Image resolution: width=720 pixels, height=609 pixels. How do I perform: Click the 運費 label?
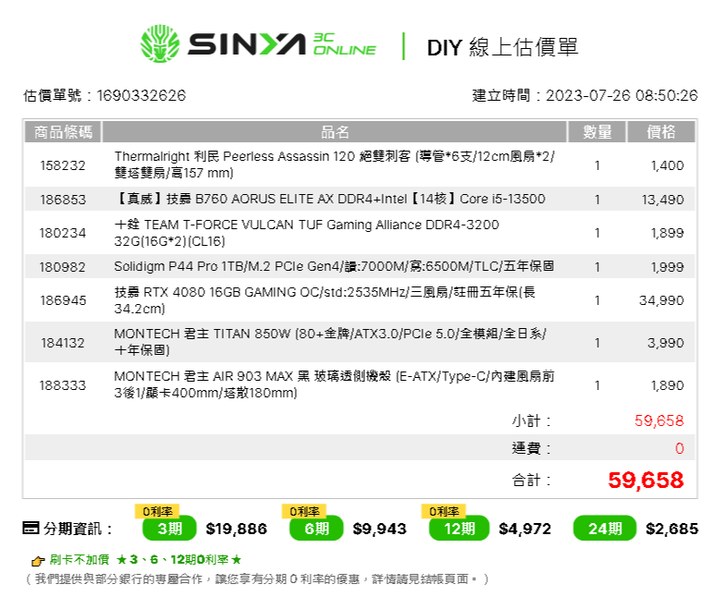pyautogui.click(x=531, y=448)
